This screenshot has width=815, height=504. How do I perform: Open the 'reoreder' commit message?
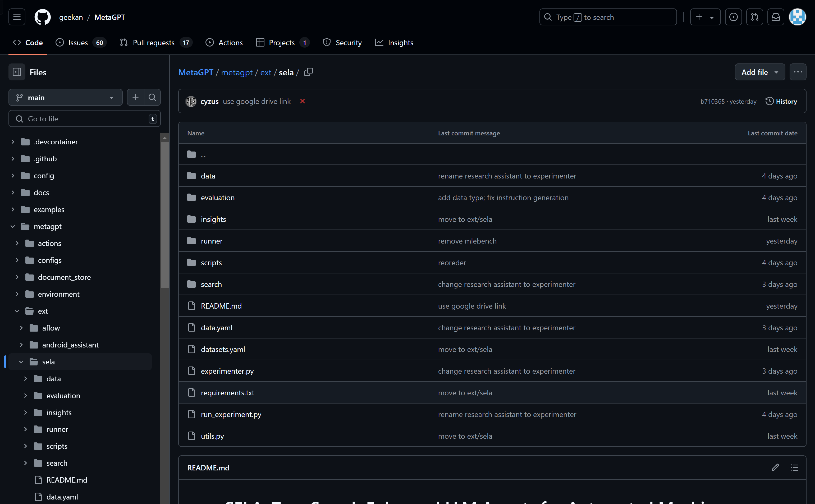point(452,263)
